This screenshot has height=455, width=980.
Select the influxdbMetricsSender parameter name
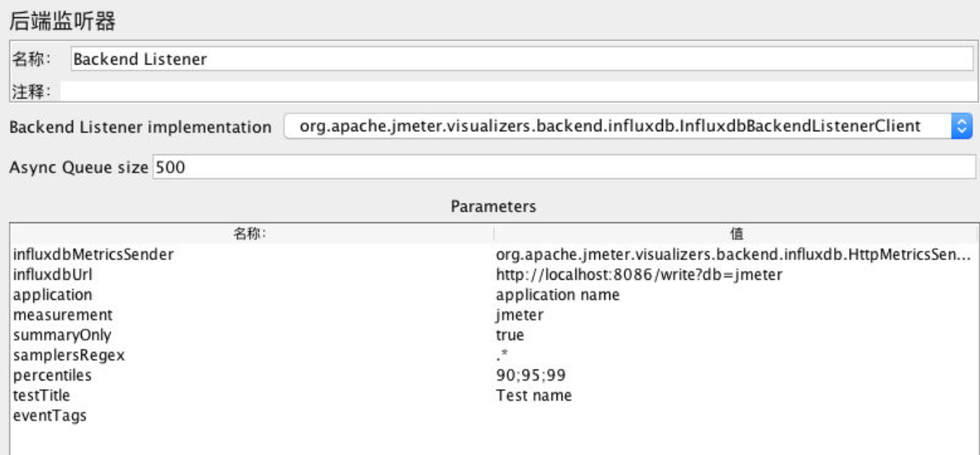[93, 254]
